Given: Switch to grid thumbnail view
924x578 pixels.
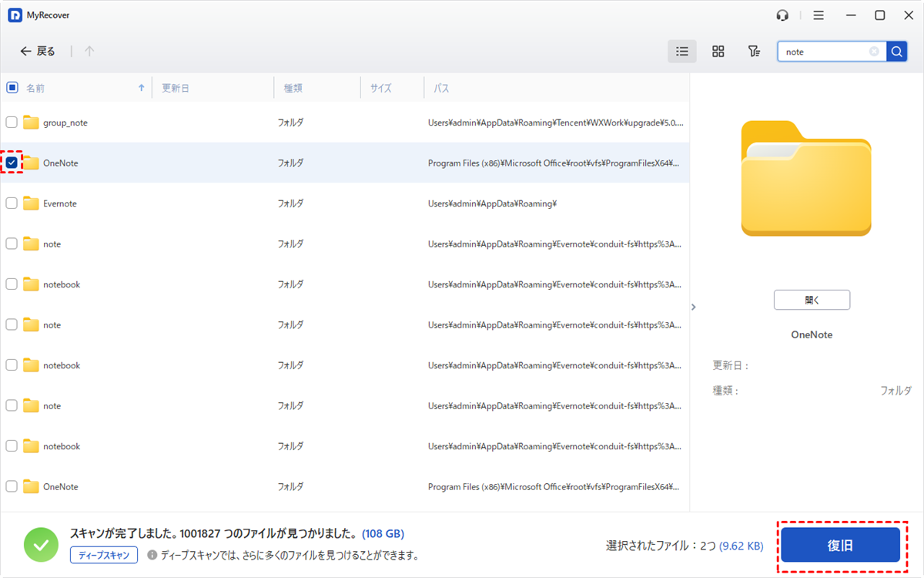Looking at the screenshot, I should [x=718, y=52].
